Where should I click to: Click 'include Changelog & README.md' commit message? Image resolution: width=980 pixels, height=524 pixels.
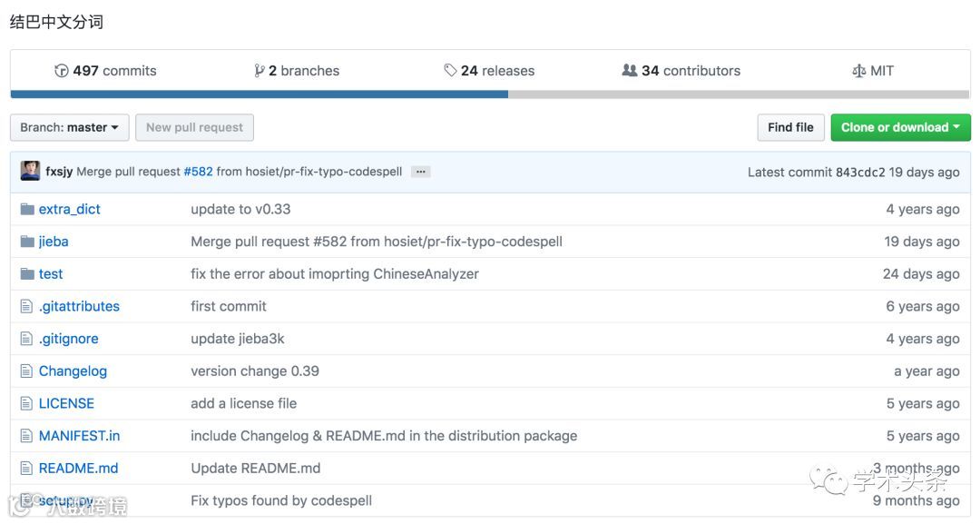tap(384, 436)
